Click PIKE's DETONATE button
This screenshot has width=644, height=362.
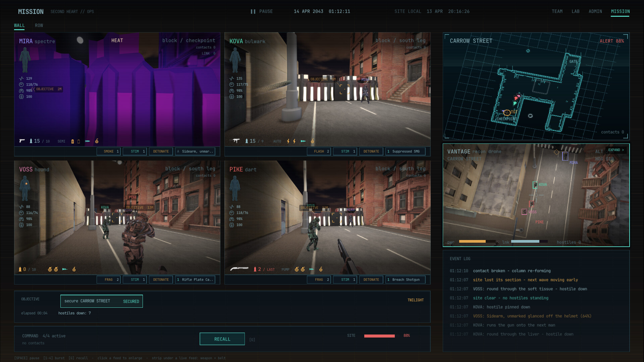click(x=371, y=280)
